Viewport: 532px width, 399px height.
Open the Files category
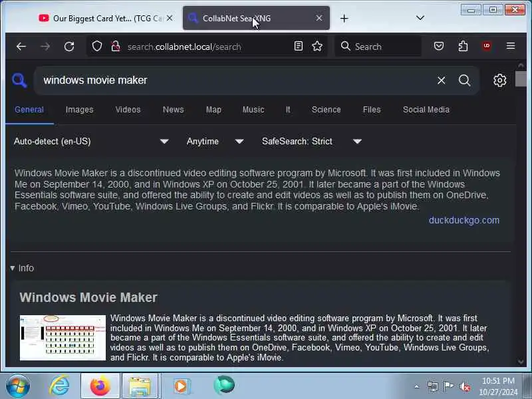[x=372, y=110]
